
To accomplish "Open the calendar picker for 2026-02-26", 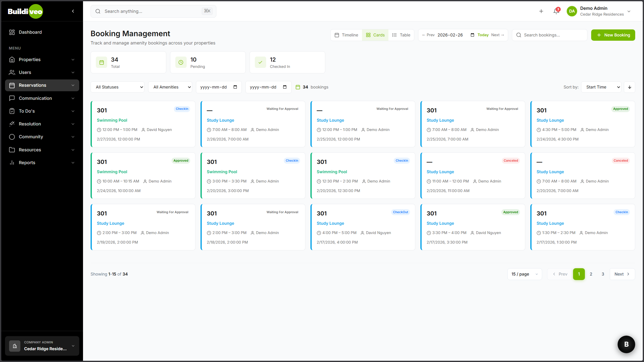I will click(472, 35).
